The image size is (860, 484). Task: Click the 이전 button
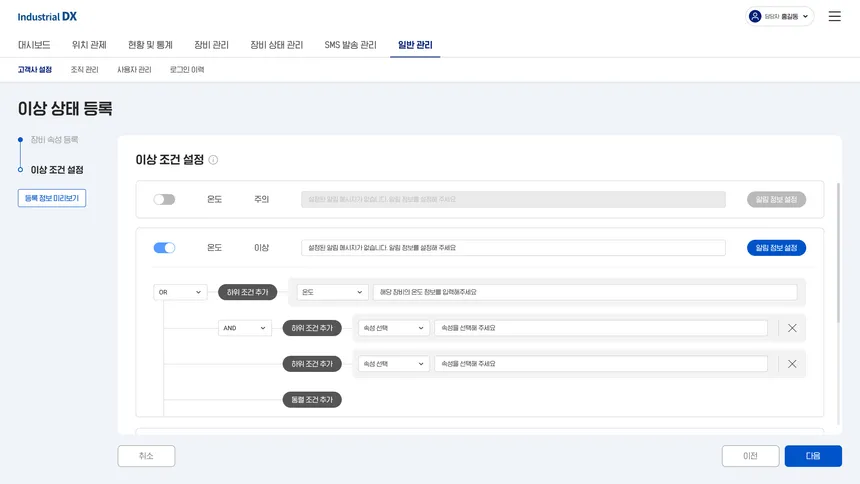(750, 456)
